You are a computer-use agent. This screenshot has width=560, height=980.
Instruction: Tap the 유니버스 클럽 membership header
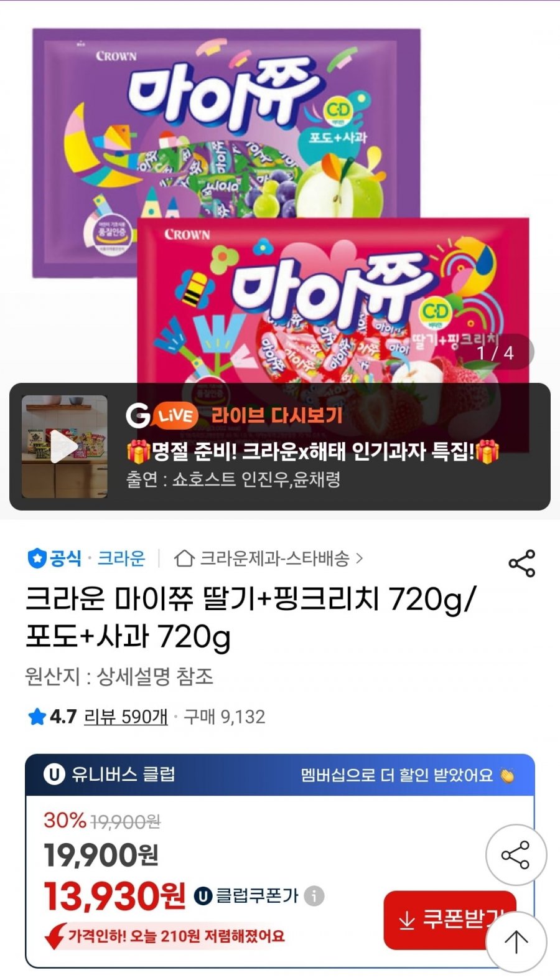280,775
